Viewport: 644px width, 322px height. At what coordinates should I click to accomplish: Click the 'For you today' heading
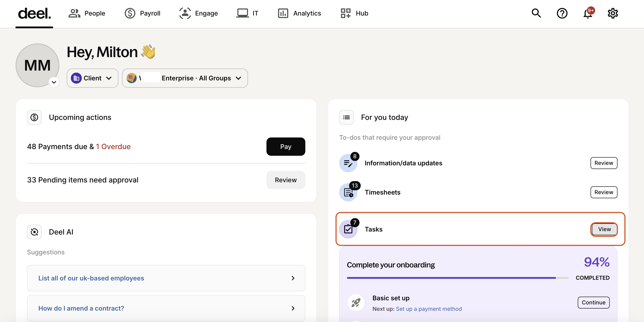click(384, 117)
